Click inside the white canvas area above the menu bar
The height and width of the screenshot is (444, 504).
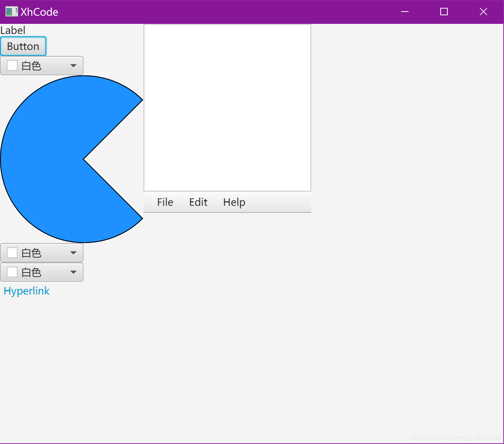(x=227, y=108)
